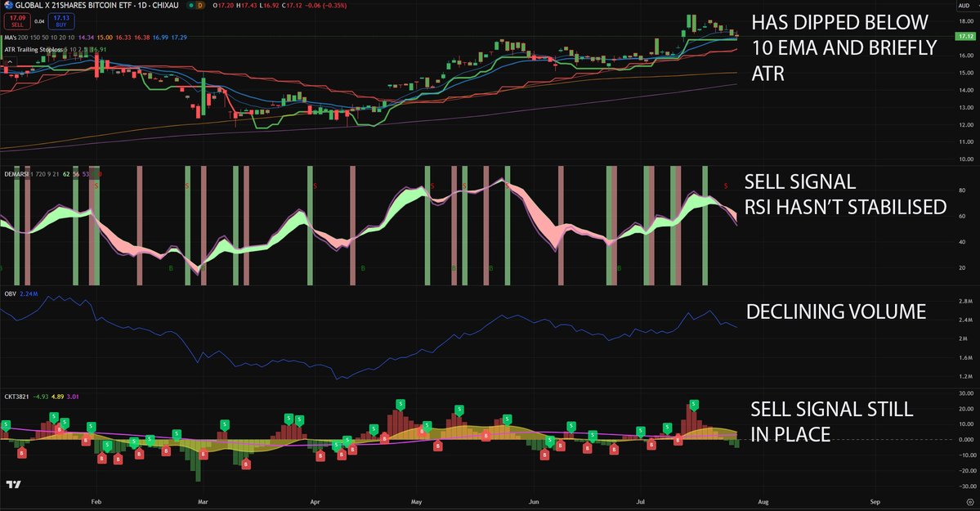
Task: Click the close price C17.12 value
Action: [x=293, y=6]
